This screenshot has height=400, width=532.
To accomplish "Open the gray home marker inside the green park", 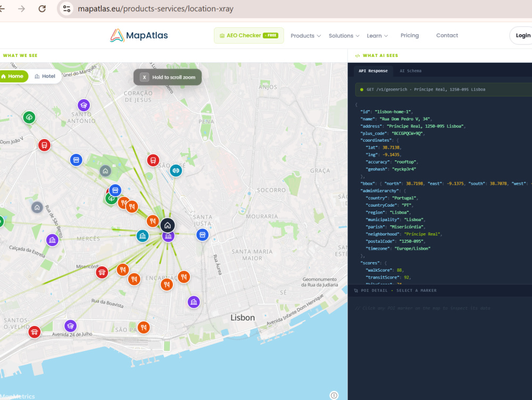I will tap(105, 171).
